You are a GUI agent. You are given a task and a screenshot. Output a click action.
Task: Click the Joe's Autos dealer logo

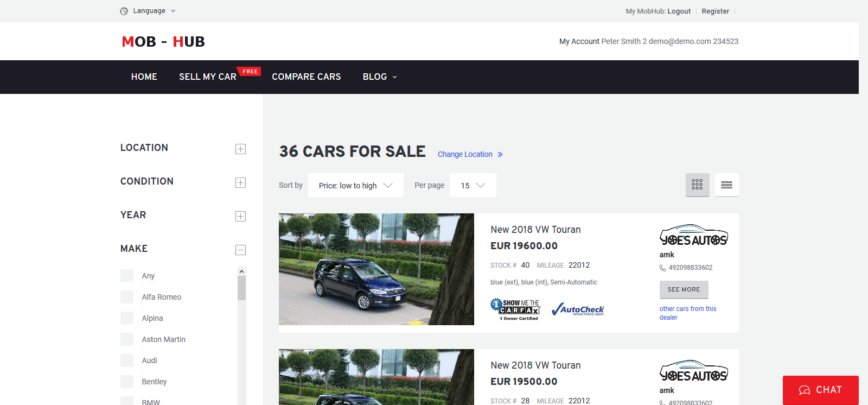(x=693, y=236)
